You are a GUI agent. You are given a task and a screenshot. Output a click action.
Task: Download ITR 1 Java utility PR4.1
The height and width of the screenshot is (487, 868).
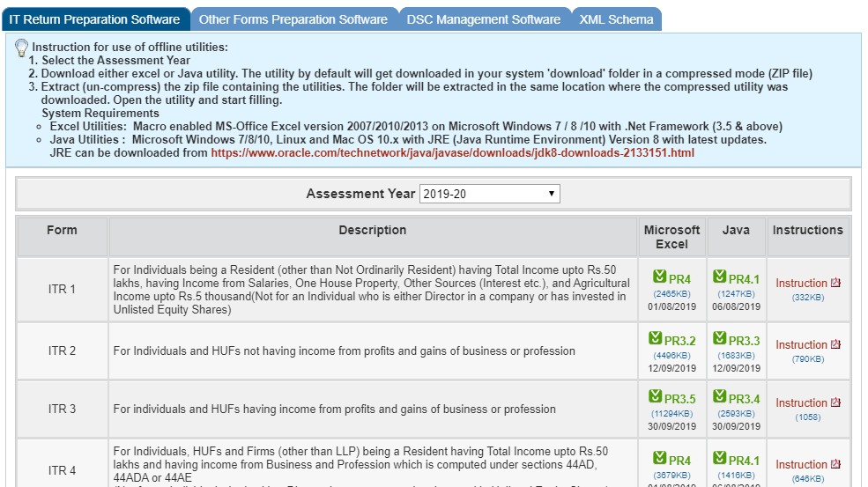(744, 279)
